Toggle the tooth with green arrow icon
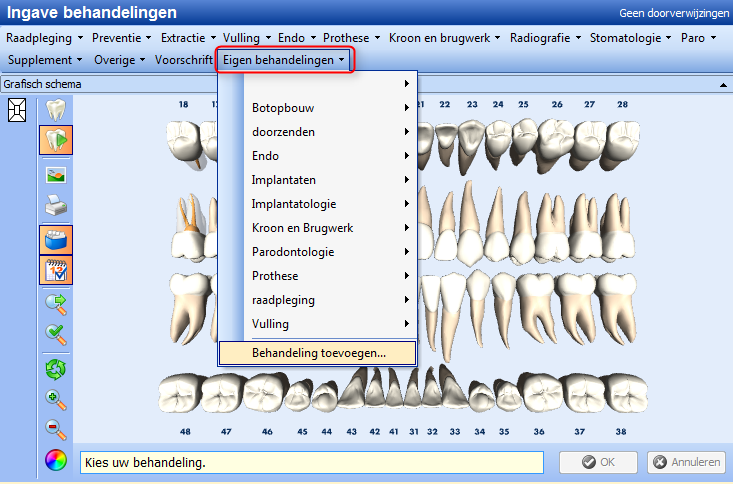 click(56, 139)
